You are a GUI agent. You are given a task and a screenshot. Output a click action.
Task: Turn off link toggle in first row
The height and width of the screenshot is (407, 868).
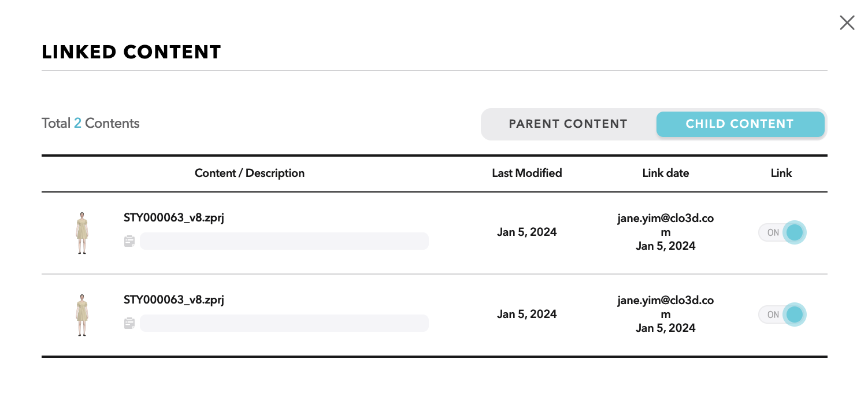pos(782,232)
